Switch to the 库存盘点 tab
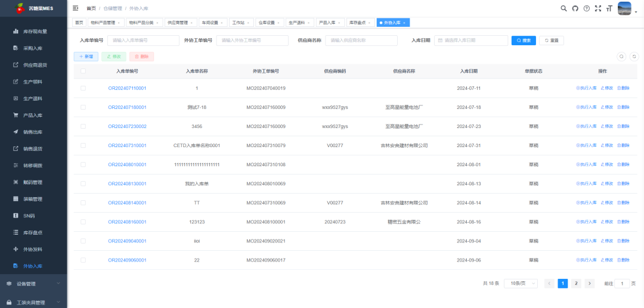 pyautogui.click(x=358, y=23)
